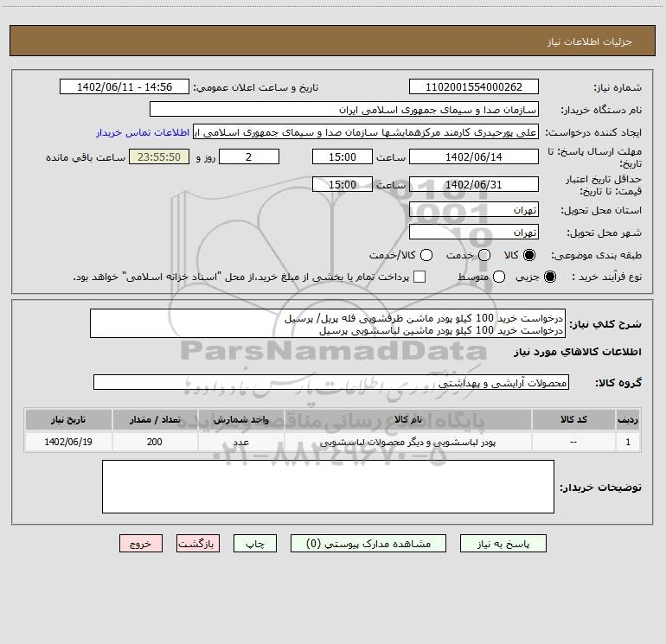Screen dimensions: 666x644
Task: Click row number cell 1
Action: tap(628, 442)
